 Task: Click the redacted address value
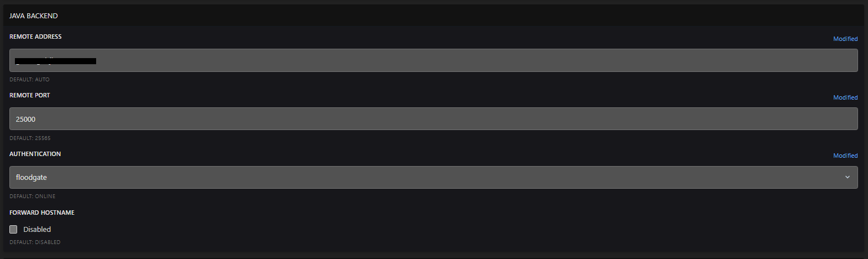click(55, 60)
